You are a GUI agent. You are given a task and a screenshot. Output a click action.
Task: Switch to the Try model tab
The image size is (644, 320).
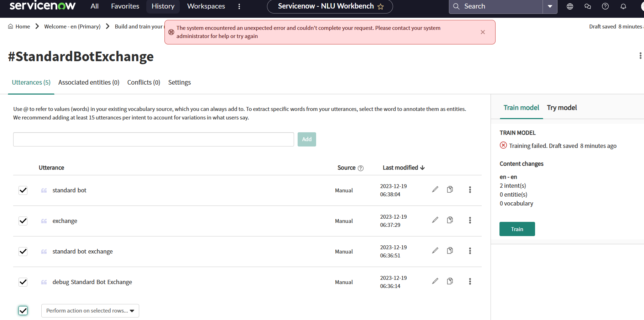(x=562, y=107)
